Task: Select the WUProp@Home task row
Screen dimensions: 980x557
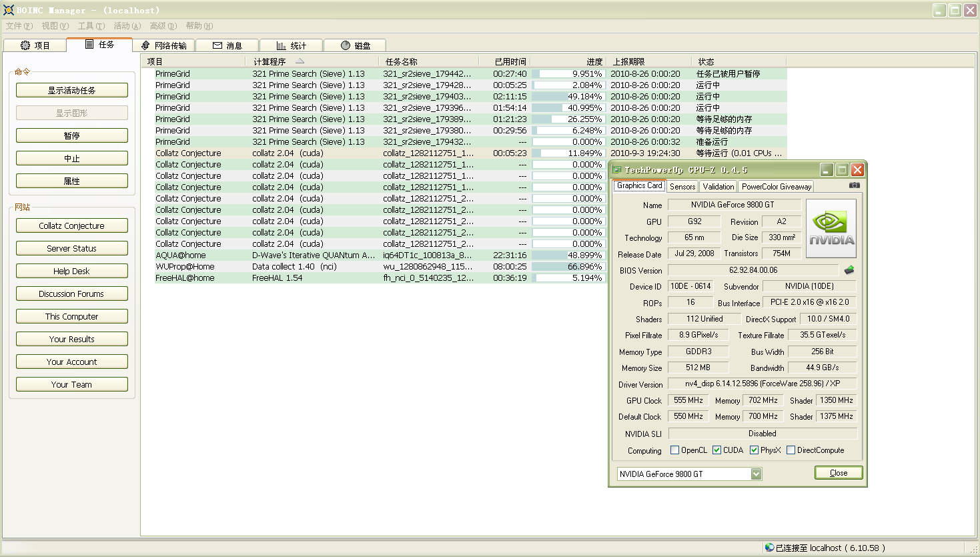Action: pos(380,266)
